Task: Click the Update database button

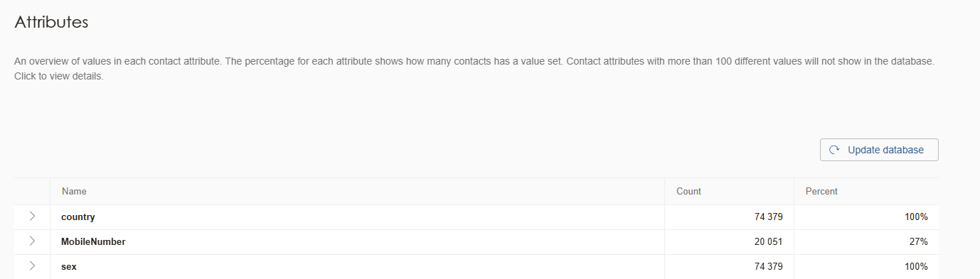Action: [879, 150]
